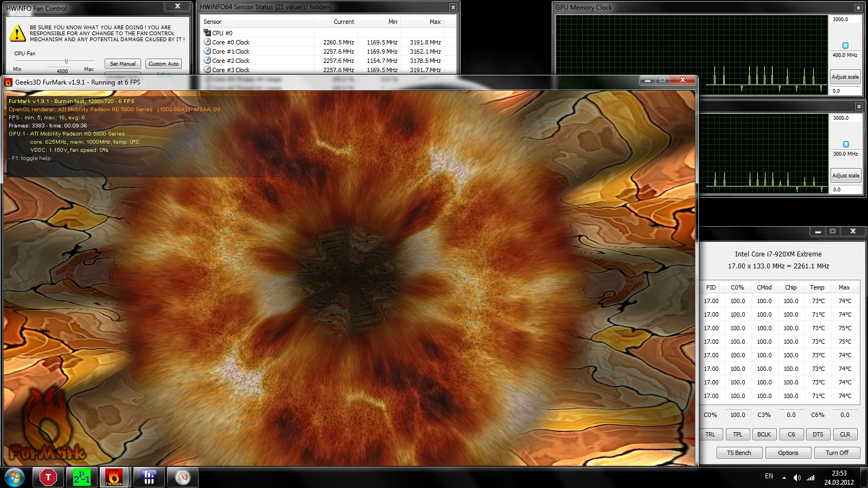Open ThrottleStop Options button
Image resolution: width=868 pixels, height=488 pixels.
pos(788,453)
